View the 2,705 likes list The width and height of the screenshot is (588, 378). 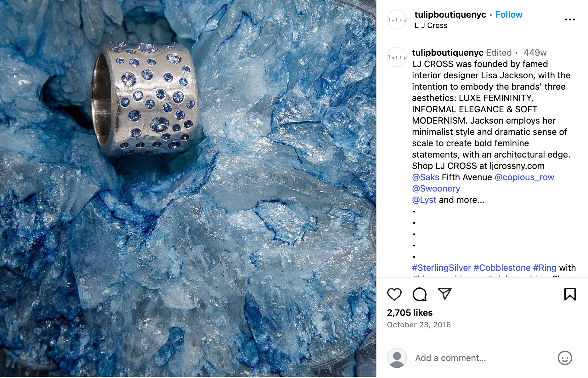click(x=410, y=313)
